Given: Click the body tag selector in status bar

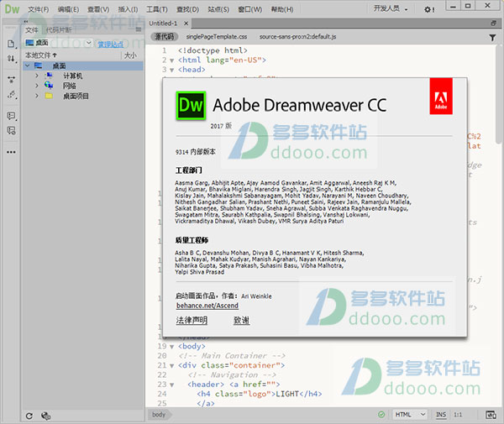Looking at the screenshot, I should click(x=159, y=415).
